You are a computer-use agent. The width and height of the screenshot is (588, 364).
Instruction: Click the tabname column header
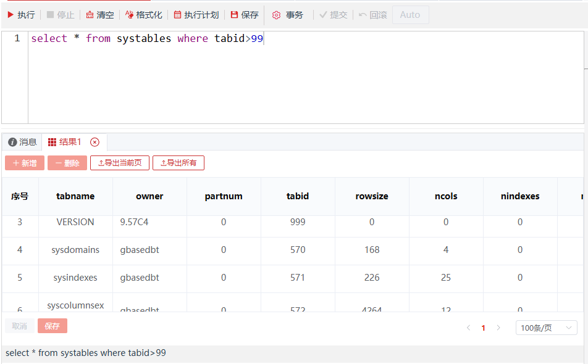pyautogui.click(x=75, y=196)
